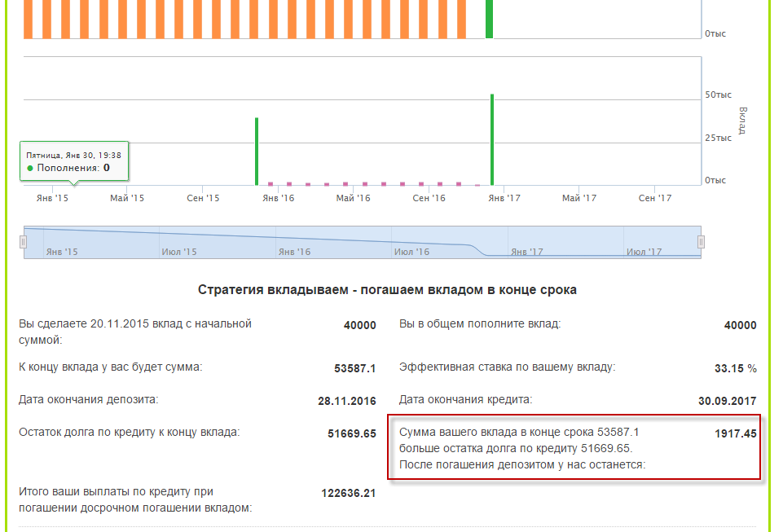Click the deposit end date 28.11.2016

point(346,401)
